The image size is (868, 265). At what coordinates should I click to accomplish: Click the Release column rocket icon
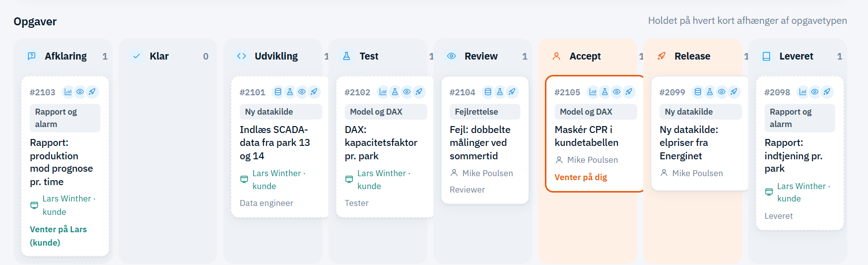(662, 56)
